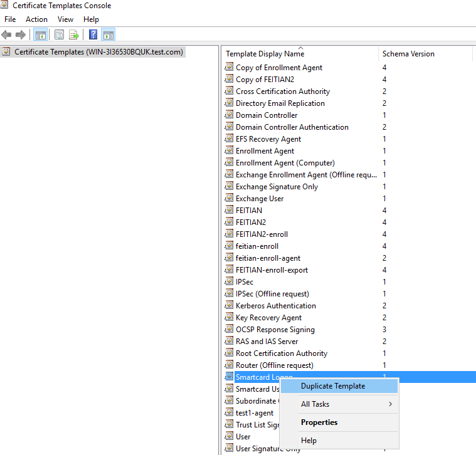476x455 pixels.
Task: Select the Exchange Signature Only template
Action: (277, 187)
